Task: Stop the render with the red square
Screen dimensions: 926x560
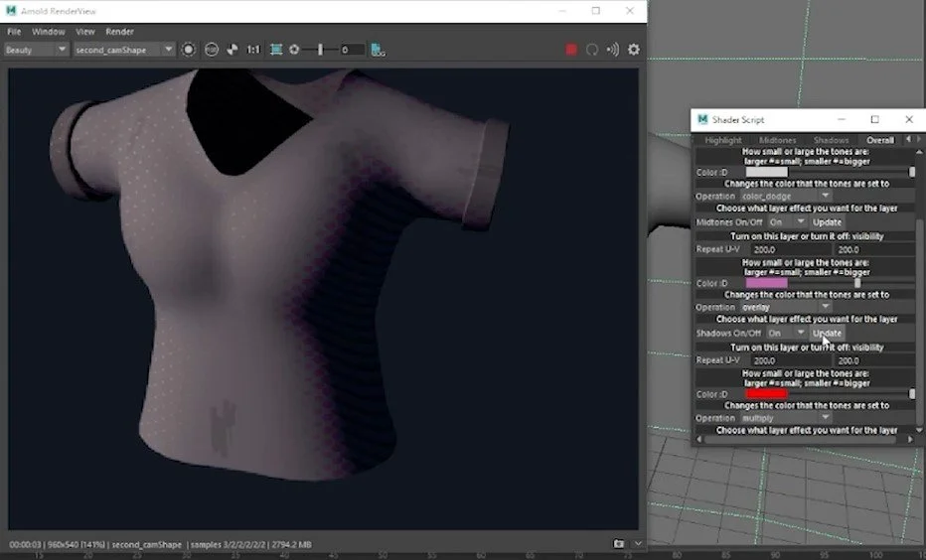Action: click(571, 50)
